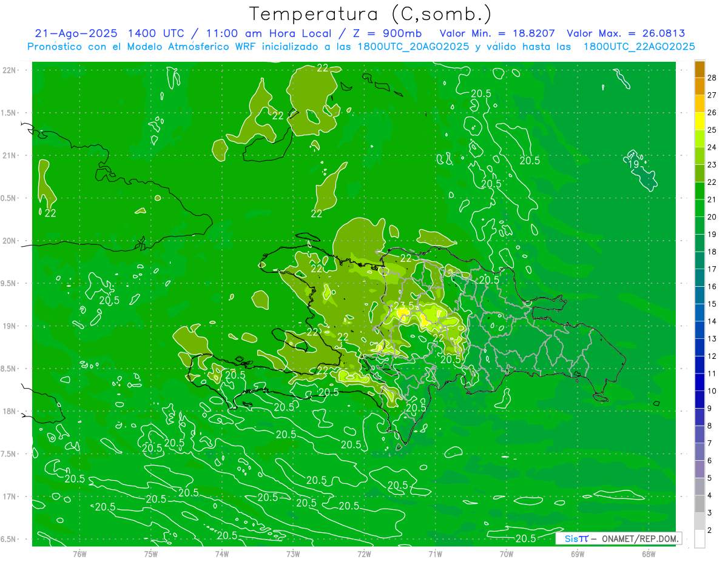
Task: Click the '21N' latitude axis label
Action: 9,155
